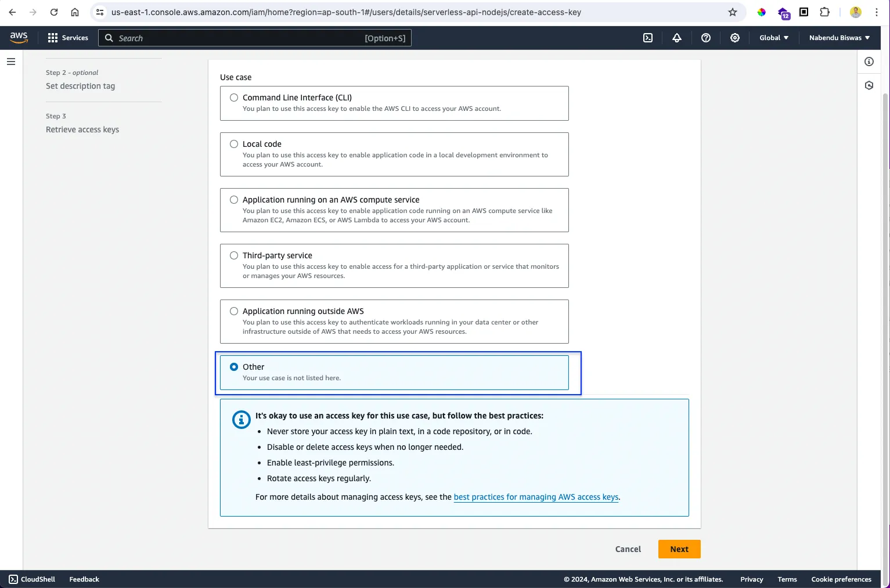Screen dimensions: 890x588
Task: Toggle the hamburger side navigation menu
Action: coord(11,62)
